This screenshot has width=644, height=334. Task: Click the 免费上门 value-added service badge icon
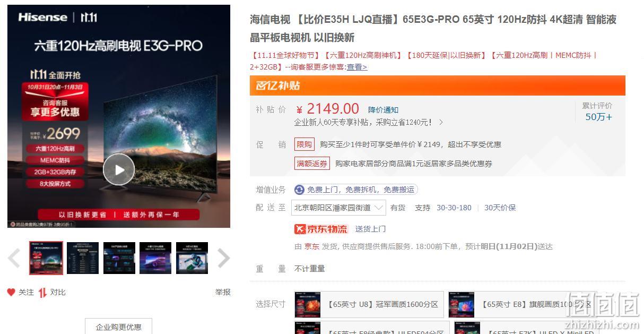pos(300,190)
